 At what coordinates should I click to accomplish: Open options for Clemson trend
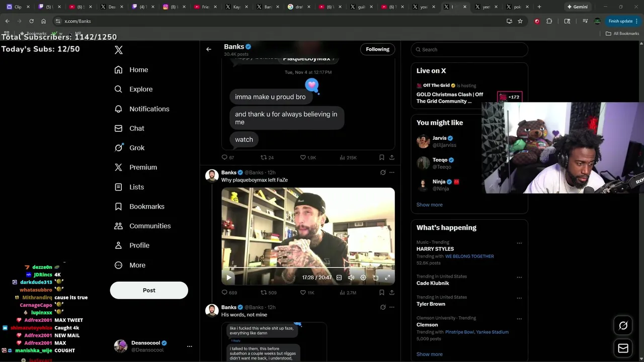click(x=519, y=318)
